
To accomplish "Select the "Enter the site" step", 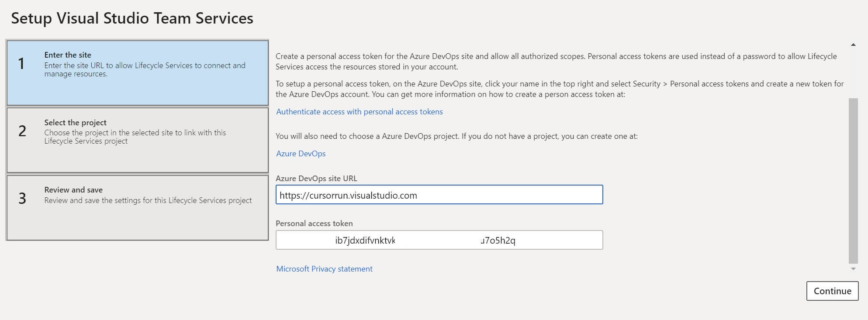I will point(137,72).
